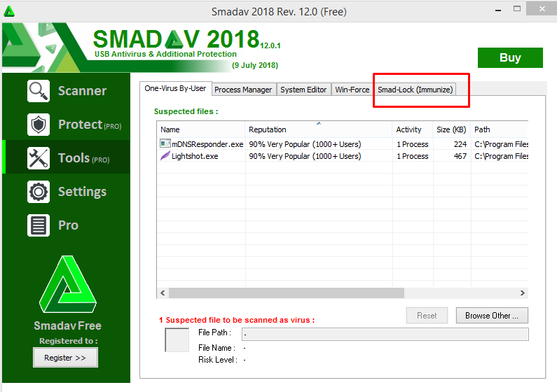Click the empty suspected file icon preview box

177,340
